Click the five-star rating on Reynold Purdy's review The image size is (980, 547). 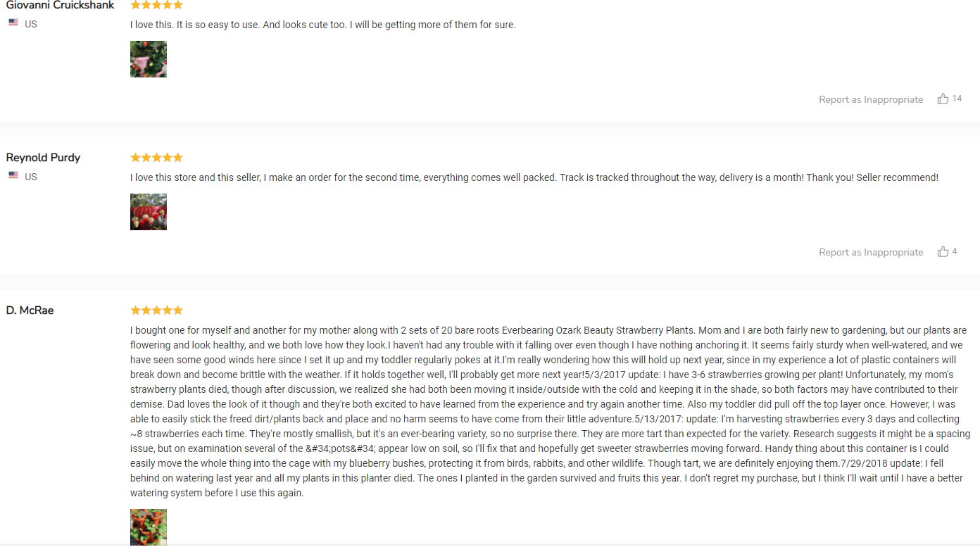tap(156, 158)
